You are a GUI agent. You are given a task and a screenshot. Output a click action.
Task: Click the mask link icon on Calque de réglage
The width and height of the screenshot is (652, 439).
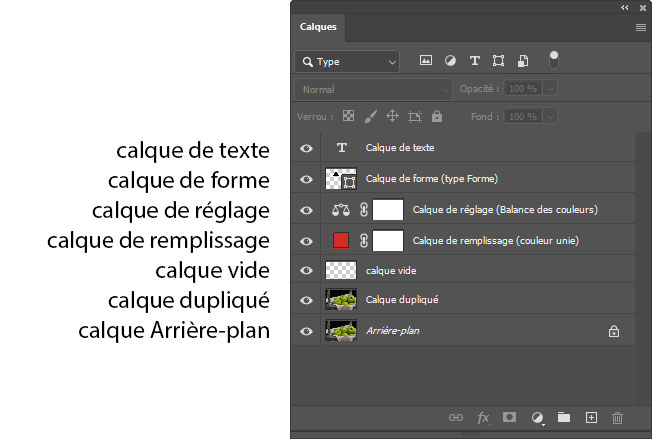(364, 210)
